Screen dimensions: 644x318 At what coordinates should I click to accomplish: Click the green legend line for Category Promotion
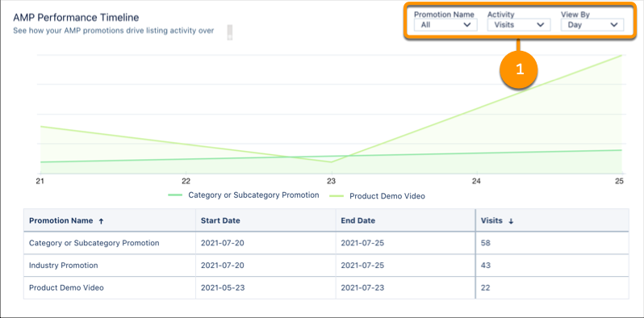(176, 195)
